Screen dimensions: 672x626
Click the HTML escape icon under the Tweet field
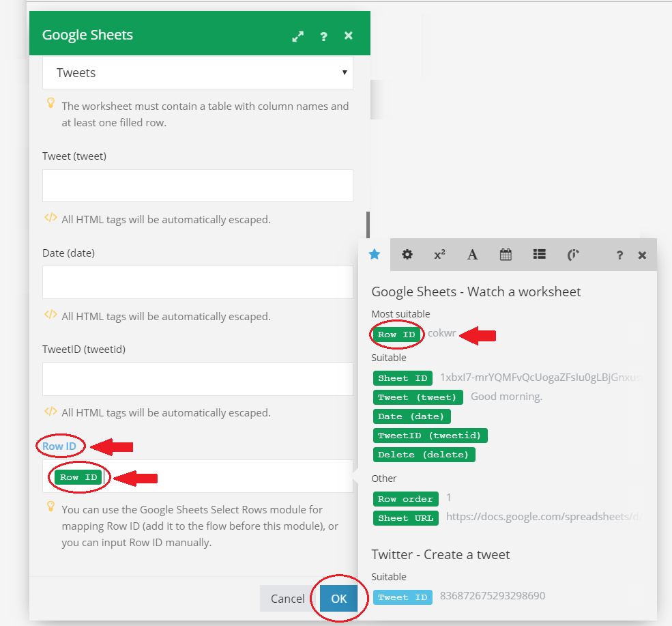[50, 218]
